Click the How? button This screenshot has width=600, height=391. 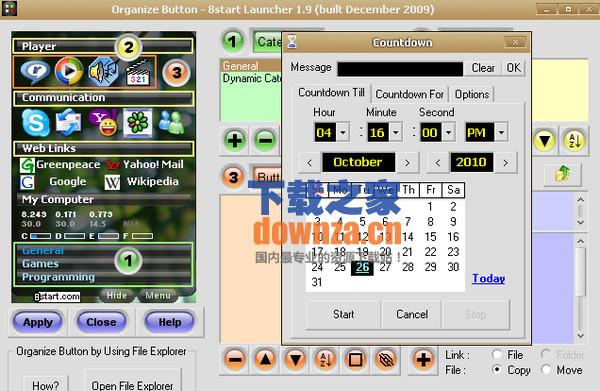pos(46,383)
